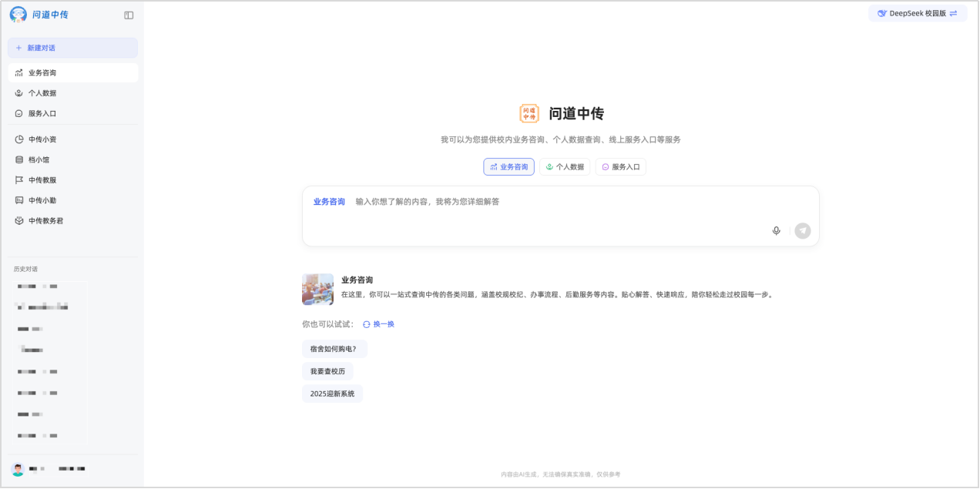Open 中传教服 from the sidebar
This screenshot has height=489, width=980.
42,179
